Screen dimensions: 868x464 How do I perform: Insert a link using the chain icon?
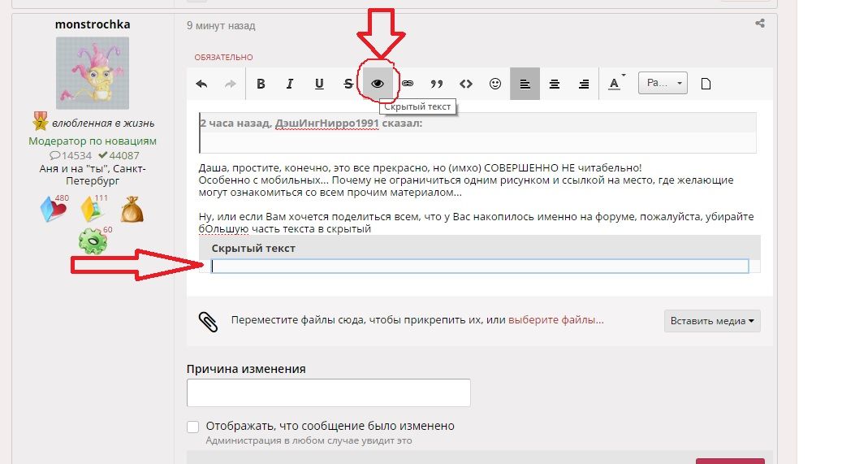click(x=408, y=84)
